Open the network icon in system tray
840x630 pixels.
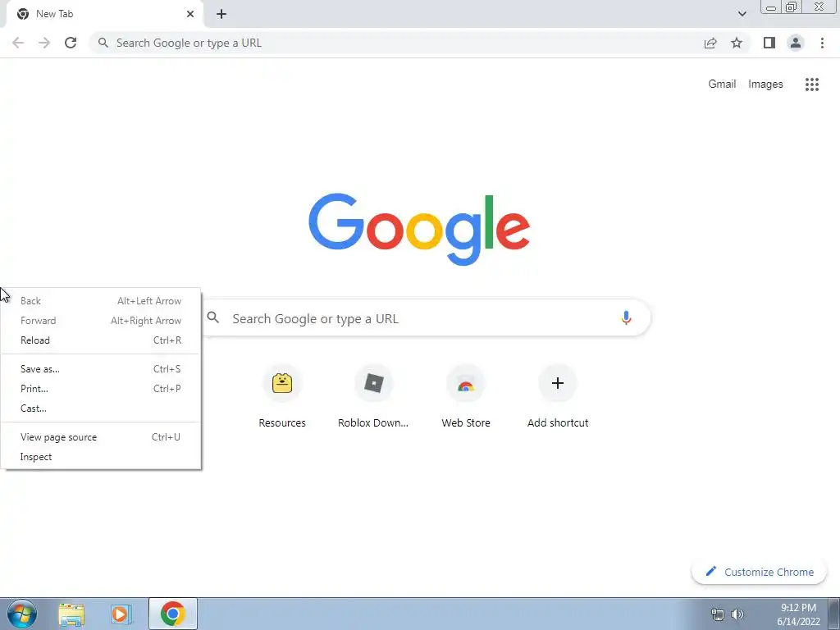click(717, 614)
